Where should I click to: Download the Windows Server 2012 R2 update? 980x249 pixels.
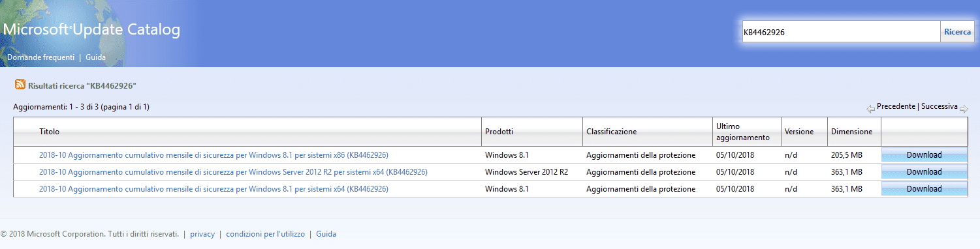pos(924,172)
